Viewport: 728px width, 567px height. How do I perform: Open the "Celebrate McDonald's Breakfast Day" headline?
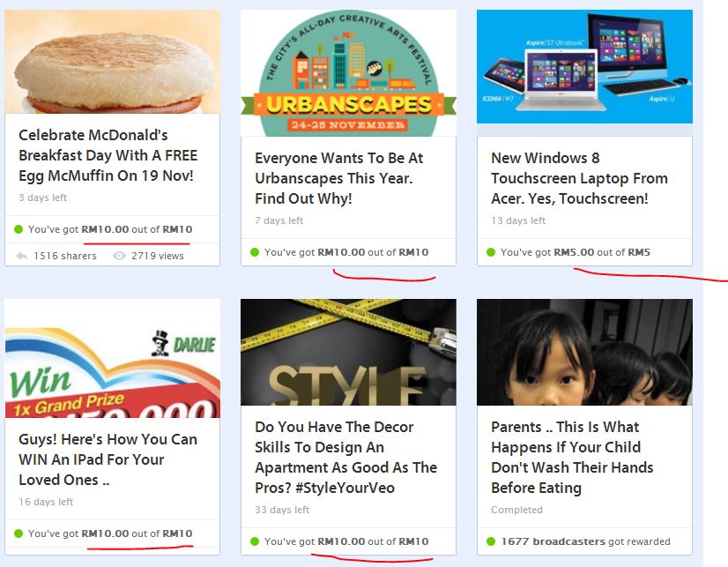108,155
